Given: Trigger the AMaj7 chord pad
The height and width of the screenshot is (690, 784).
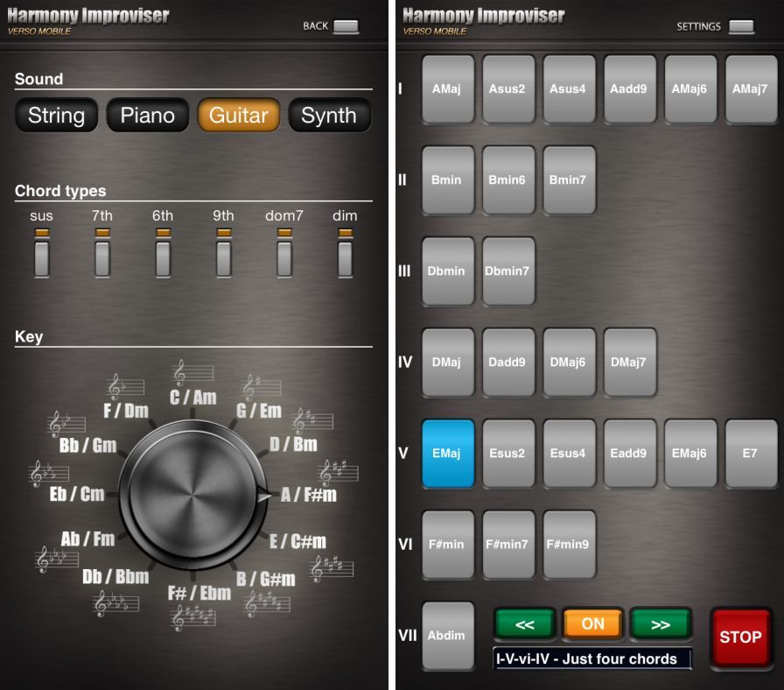Looking at the screenshot, I should tap(751, 89).
